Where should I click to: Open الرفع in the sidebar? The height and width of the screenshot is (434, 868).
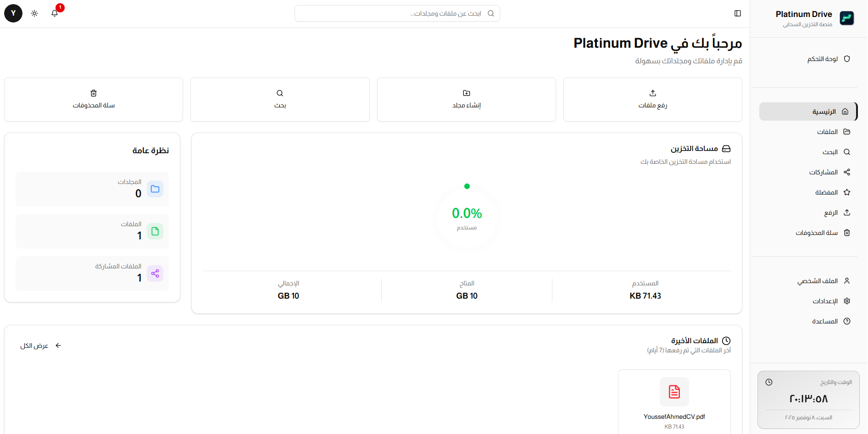(x=808, y=212)
